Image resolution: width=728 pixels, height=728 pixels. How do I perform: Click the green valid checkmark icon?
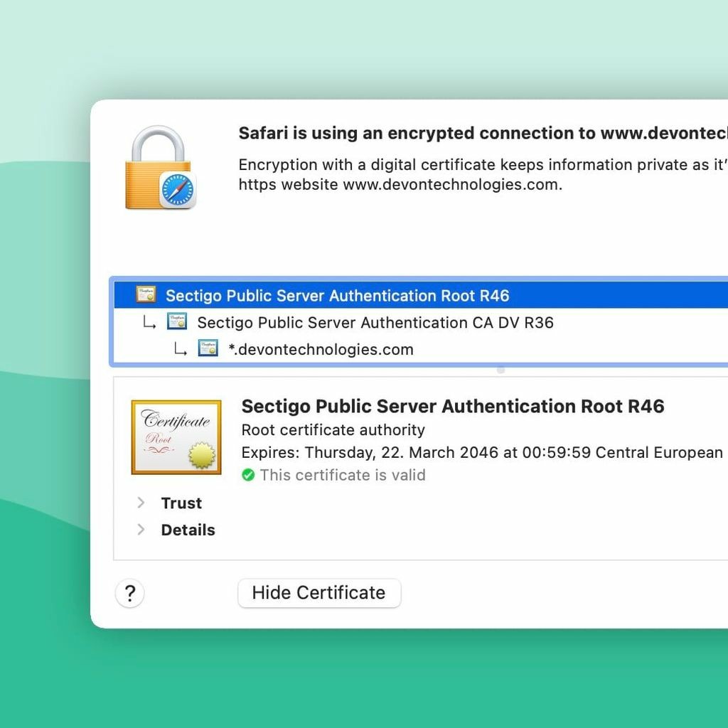tap(248, 475)
